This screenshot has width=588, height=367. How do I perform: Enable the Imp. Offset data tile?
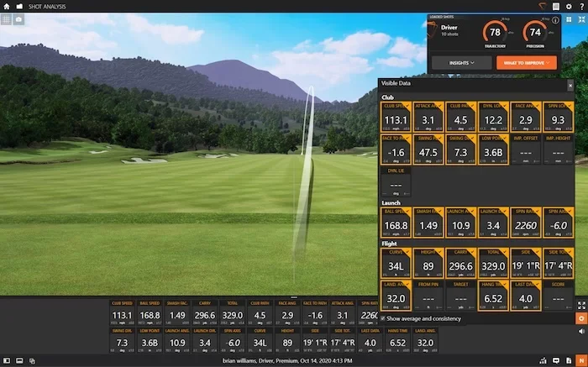tap(525, 149)
